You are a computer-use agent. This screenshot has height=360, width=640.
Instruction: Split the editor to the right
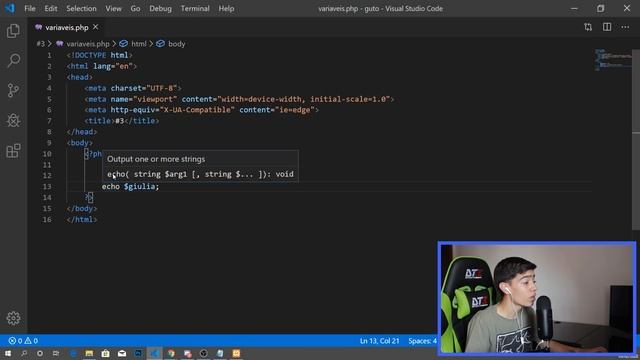tap(607, 27)
